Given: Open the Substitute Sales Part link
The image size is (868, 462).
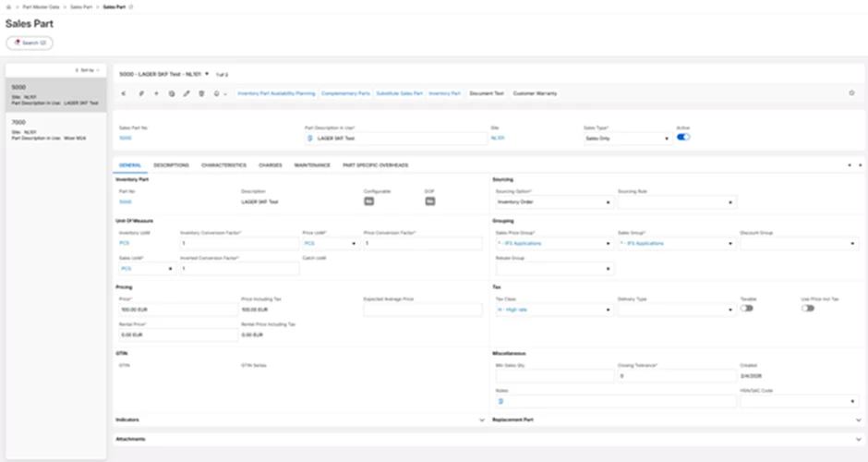Looking at the screenshot, I should tap(399, 93).
